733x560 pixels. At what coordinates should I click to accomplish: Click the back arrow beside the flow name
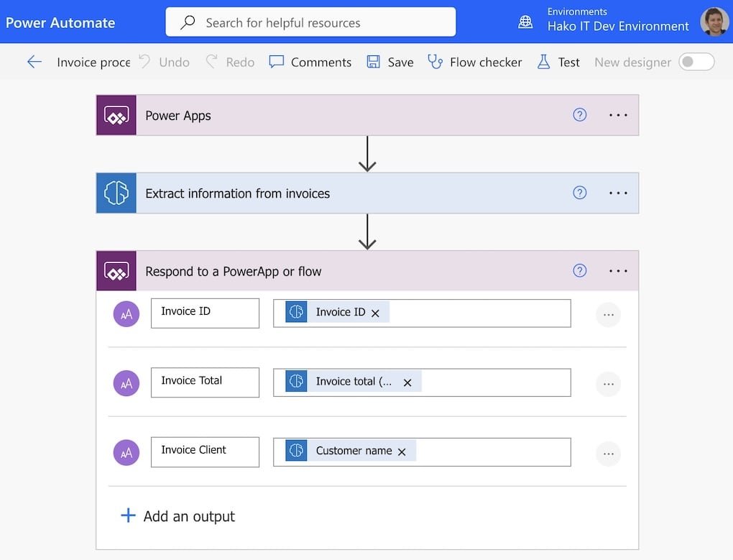tap(34, 62)
